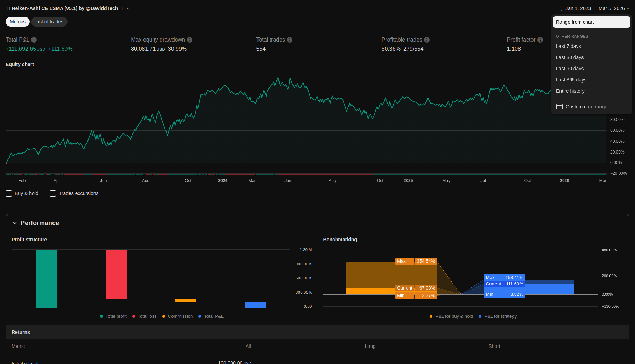Open strategy name dropdown chevron
The width and height of the screenshot is (635, 364).
(128, 8)
